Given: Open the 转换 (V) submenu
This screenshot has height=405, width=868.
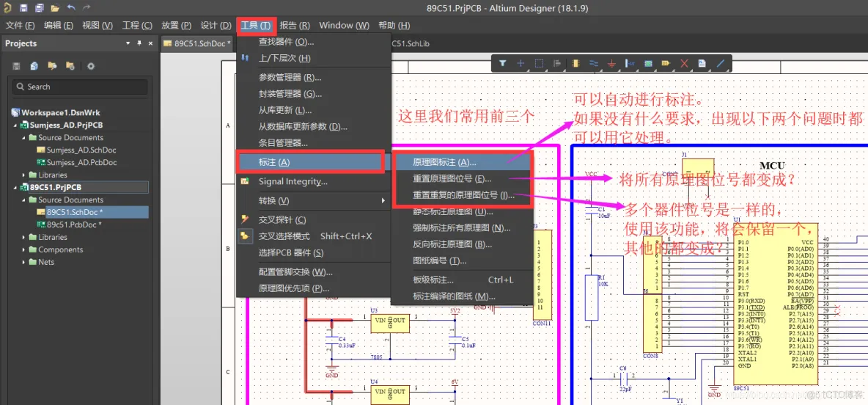Looking at the screenshot, I should click(313, 200).
